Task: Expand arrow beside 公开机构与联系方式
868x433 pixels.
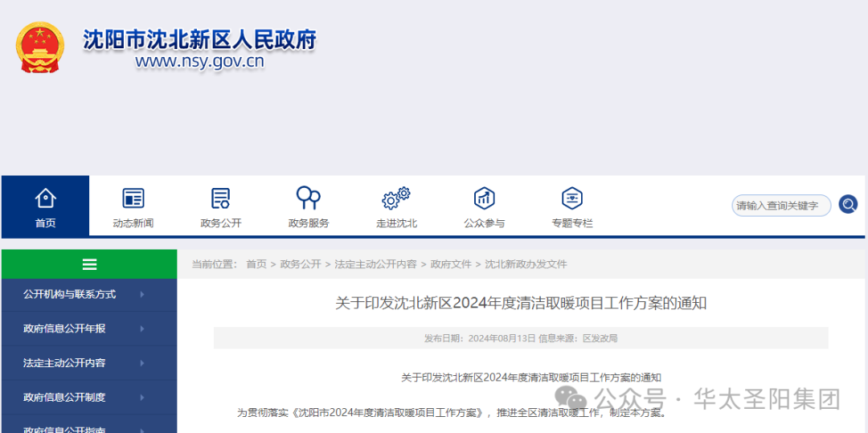Action: pyautogui.click(x=142, y=295)
